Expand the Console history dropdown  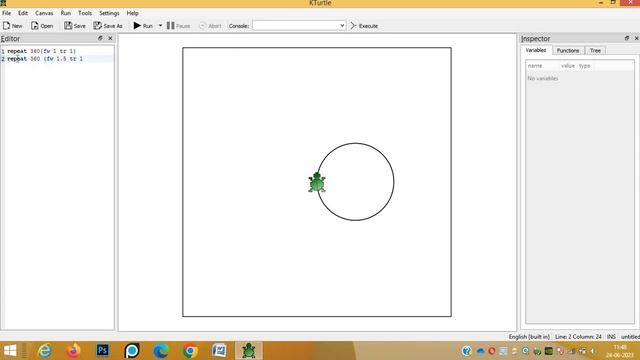[x=342, y=26]
